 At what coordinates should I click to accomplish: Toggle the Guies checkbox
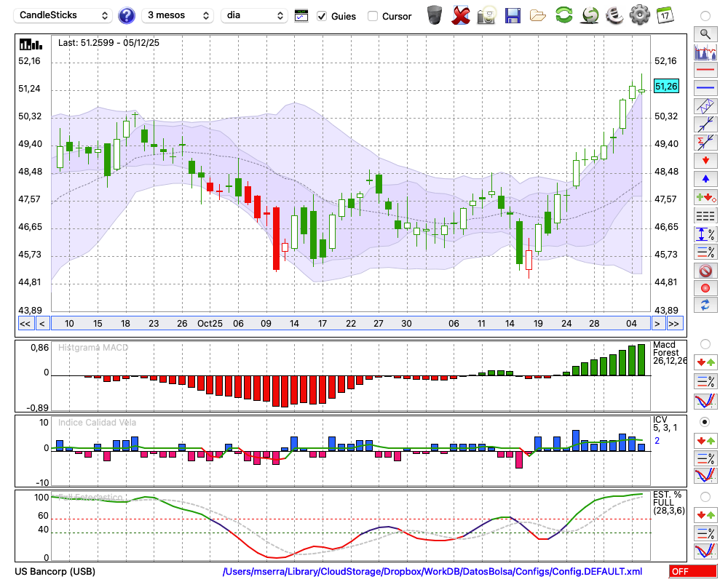click(x=322, y=16)
